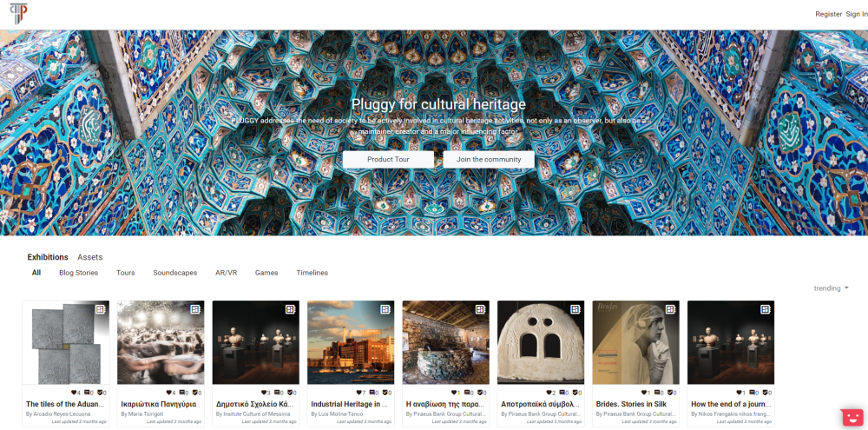Click the Product Tour button
The image size is (868, 430).
(x=388, y=159)
